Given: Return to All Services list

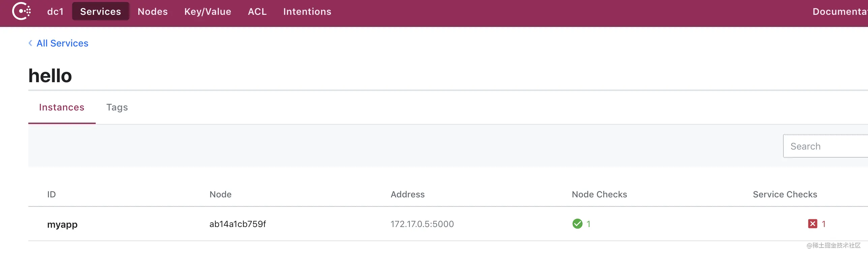Looking at the screenshot, I should click(x=62, y=43).
